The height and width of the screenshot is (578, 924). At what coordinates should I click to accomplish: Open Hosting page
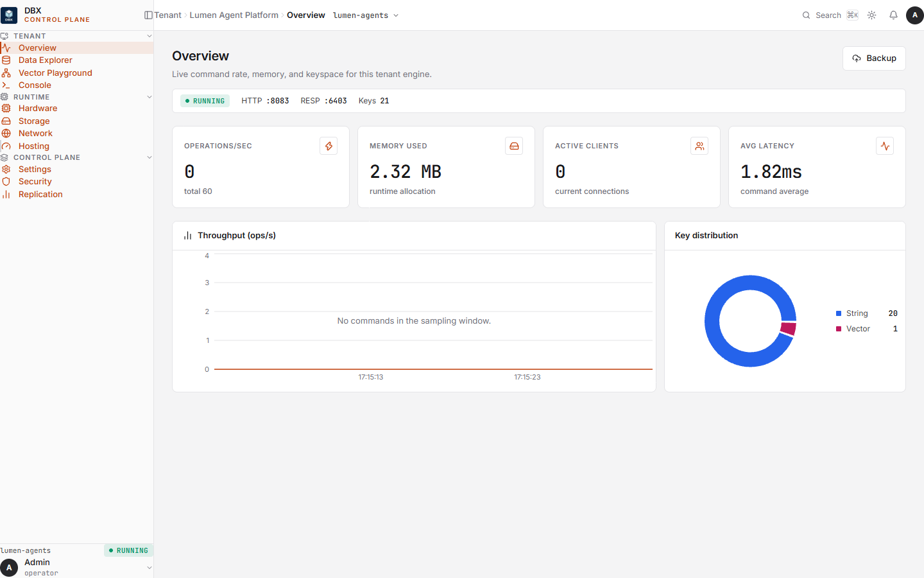click(x=76, y=146)
